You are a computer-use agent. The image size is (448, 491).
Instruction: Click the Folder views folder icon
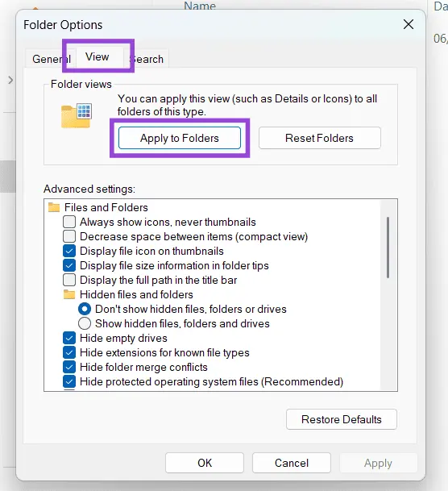[x=77, y=115]
